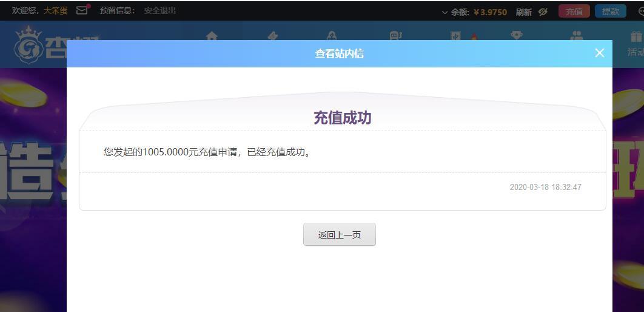Click the 1005.0000元 recharge message text
The image size is (644, 312).
pos(207,152)
